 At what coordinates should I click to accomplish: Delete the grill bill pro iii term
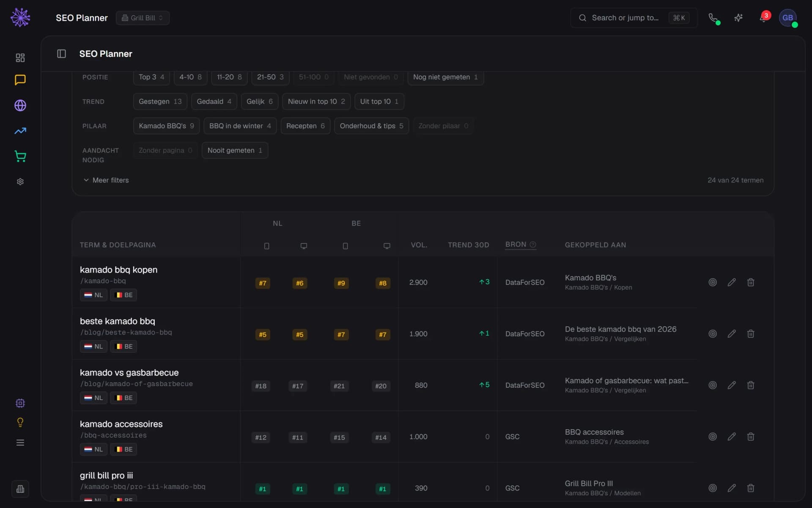tap(751, 488)
